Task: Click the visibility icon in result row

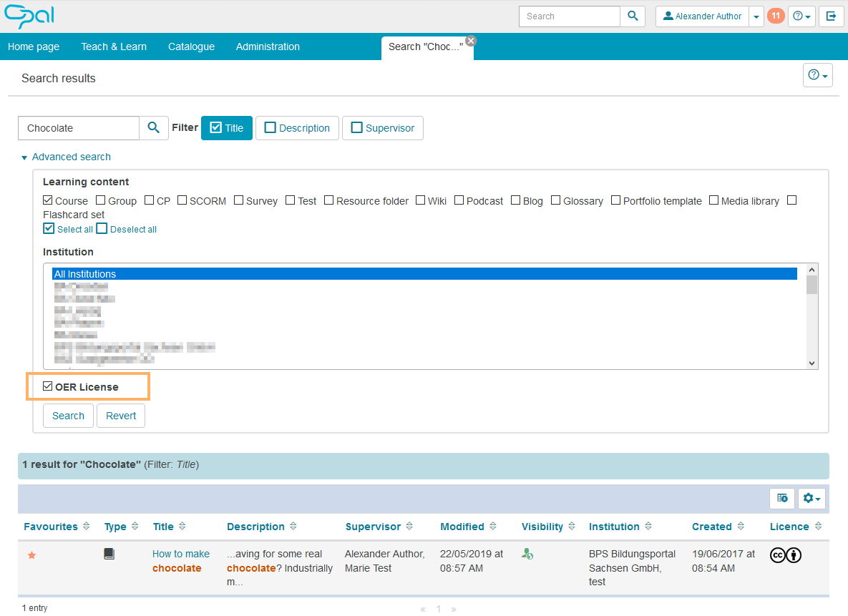Action: pos(527,554)
